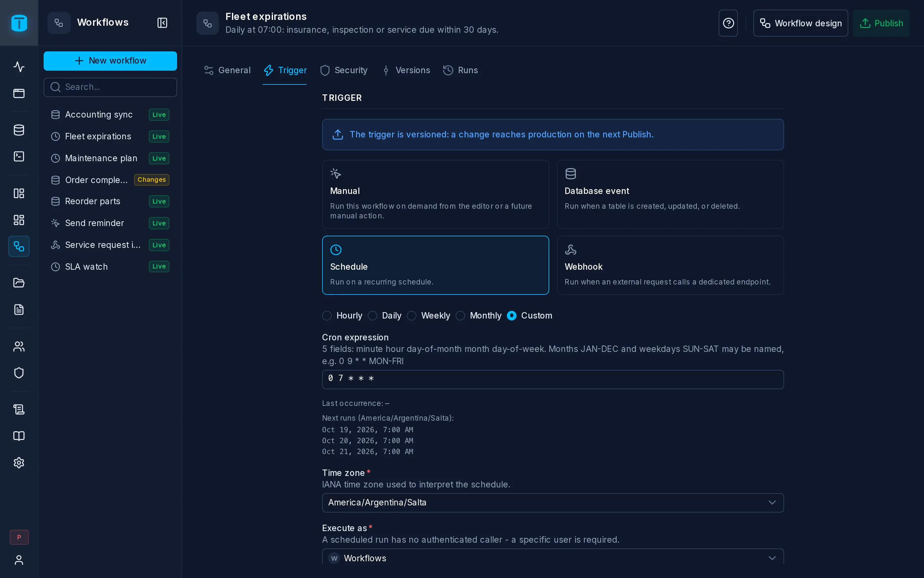
Task: Switch to the Security tab
Action: (344, 70)
